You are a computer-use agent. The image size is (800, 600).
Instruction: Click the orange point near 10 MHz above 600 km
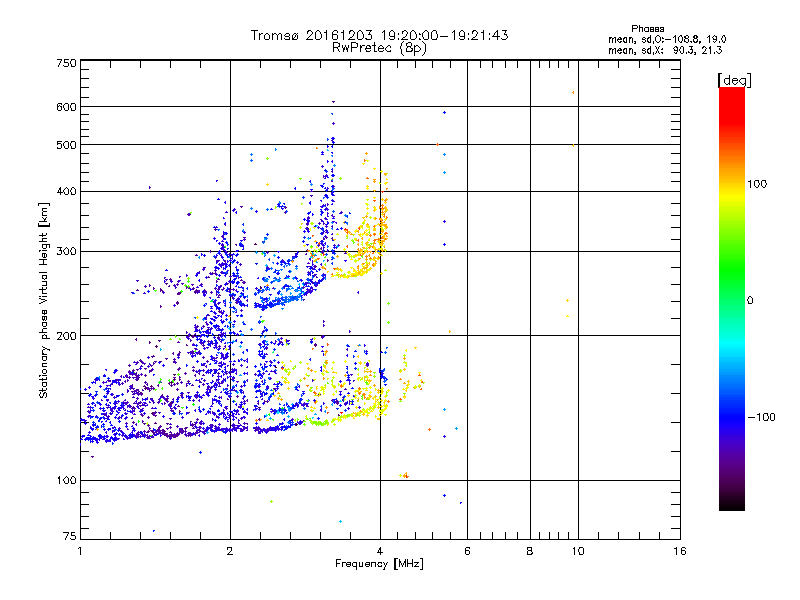point(573,93)
